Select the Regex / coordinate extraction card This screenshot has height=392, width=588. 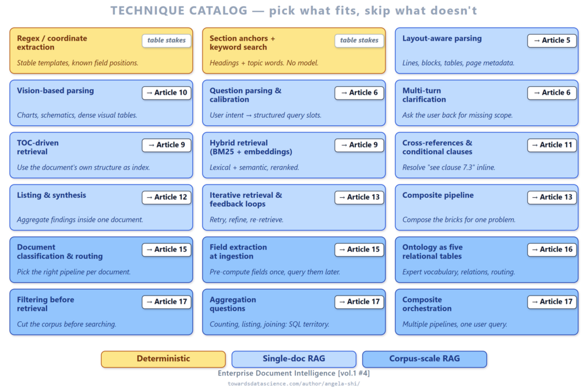(x=101, y=51)
